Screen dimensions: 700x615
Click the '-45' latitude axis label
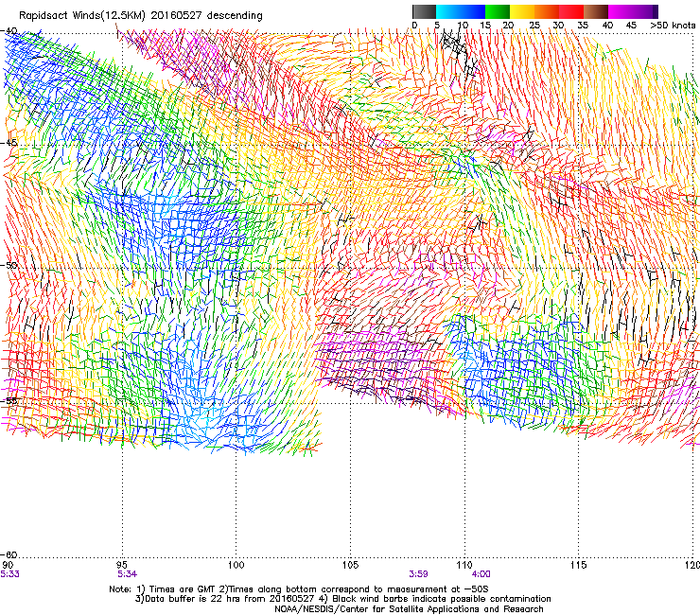pos(9,143)
